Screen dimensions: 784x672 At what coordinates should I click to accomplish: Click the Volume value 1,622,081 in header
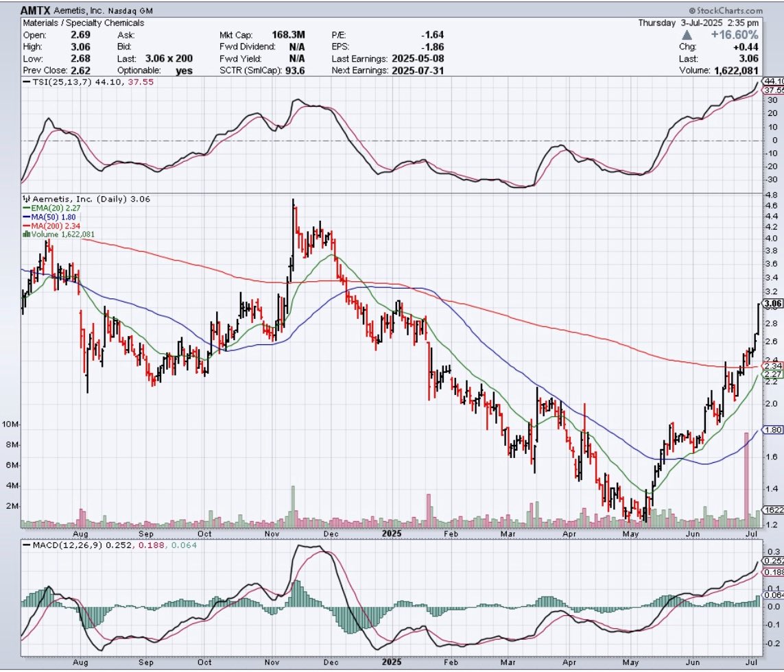(736, 71)
